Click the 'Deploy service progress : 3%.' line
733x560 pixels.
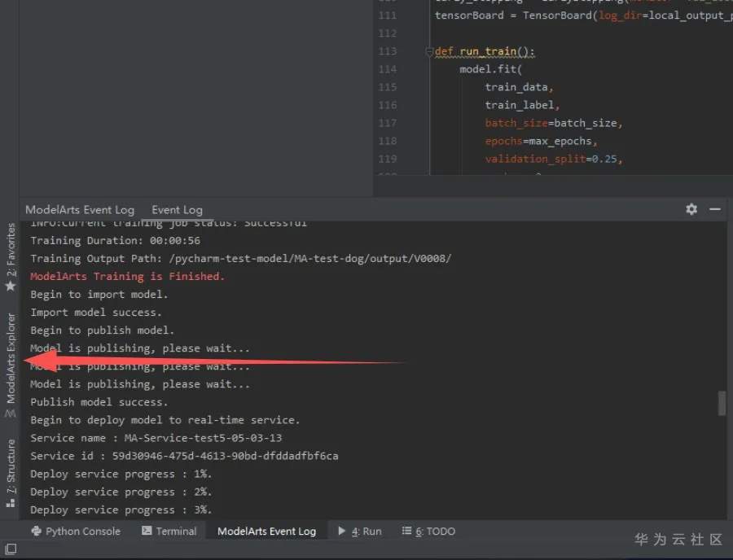click(121, 510)
